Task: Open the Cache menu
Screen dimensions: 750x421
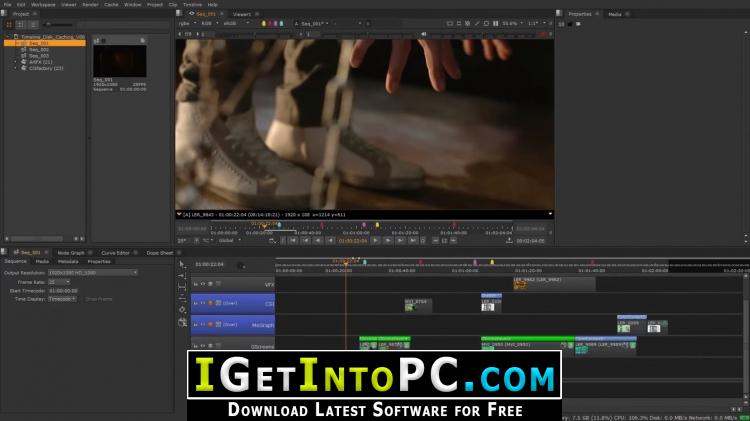Action: [x=111, y=4]
